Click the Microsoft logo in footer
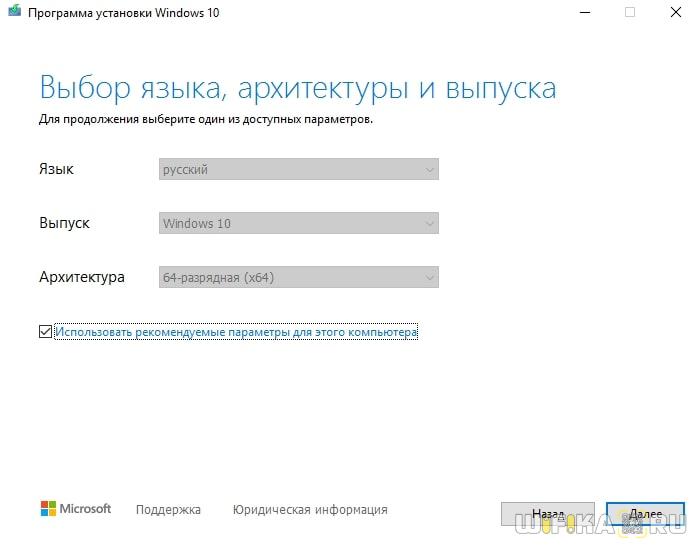 point(75,508)
